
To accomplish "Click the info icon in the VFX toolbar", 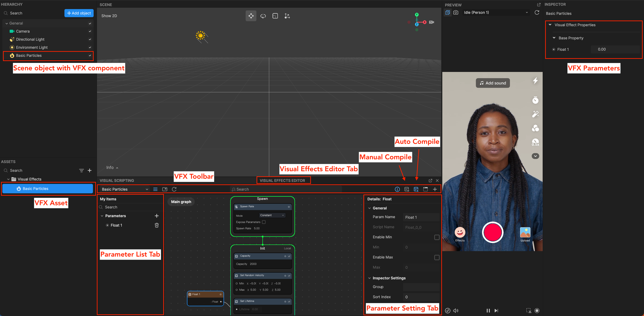I will tap(397, 189).
